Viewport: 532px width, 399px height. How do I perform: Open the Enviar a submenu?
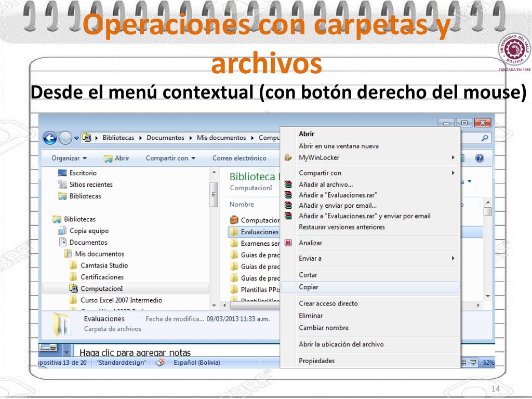pyautogui.click(x=370, y=259)
